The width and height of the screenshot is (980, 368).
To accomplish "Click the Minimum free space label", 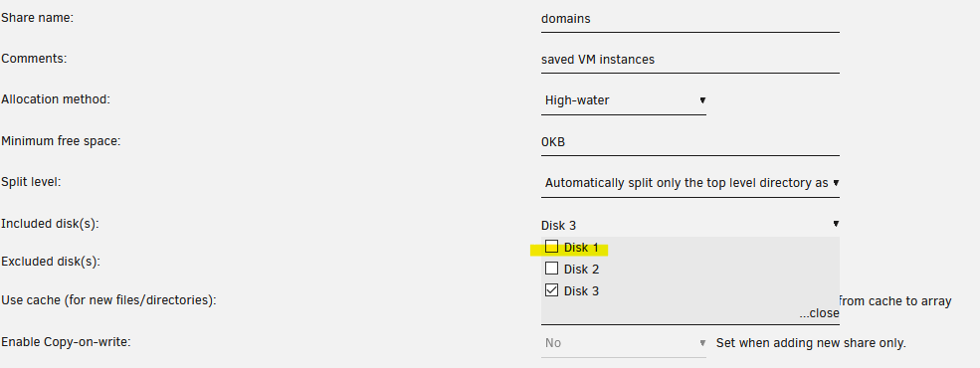I will [61, 141].
